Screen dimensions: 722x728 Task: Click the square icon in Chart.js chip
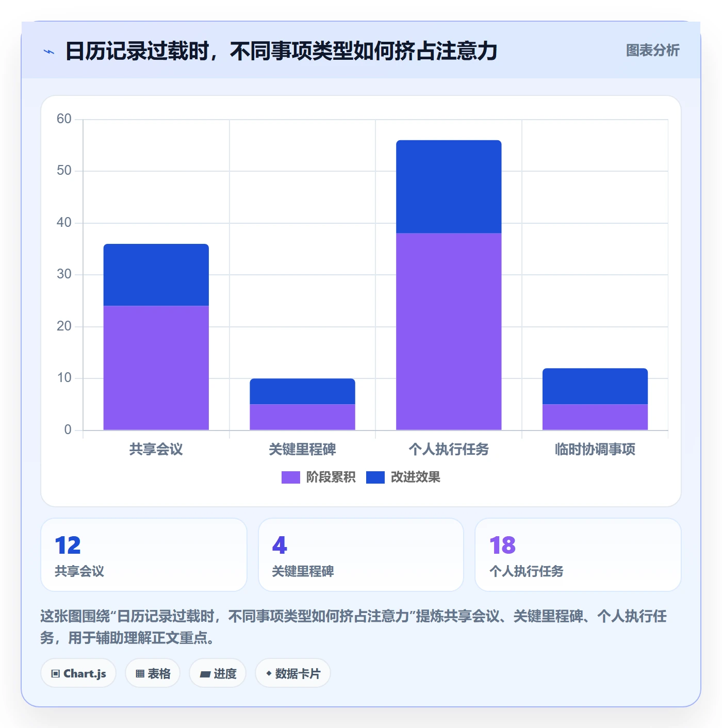[56, 674]
